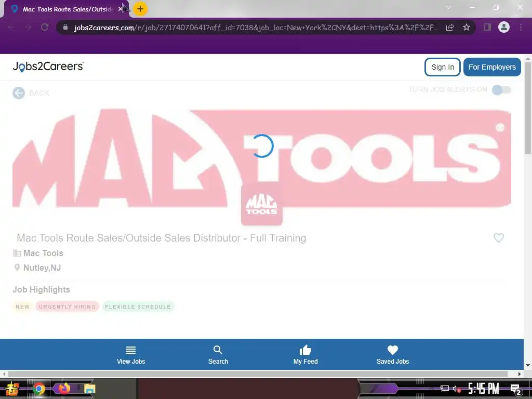
Task: Open Firefox from the taskbar
Action: pos(64,389)
